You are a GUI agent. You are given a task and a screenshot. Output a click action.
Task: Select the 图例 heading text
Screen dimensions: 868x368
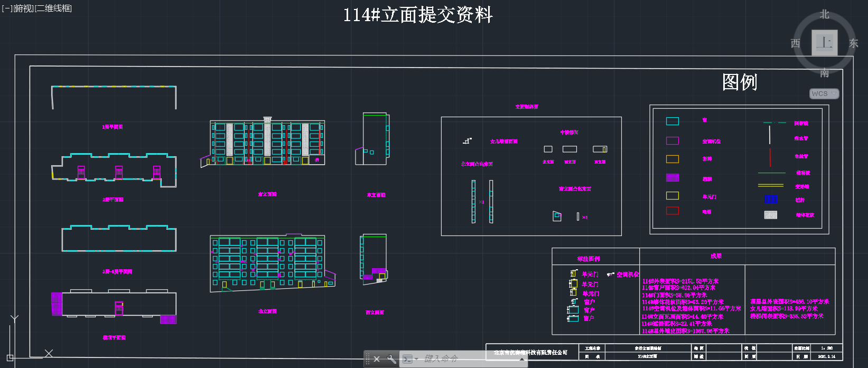click(740, 82)
